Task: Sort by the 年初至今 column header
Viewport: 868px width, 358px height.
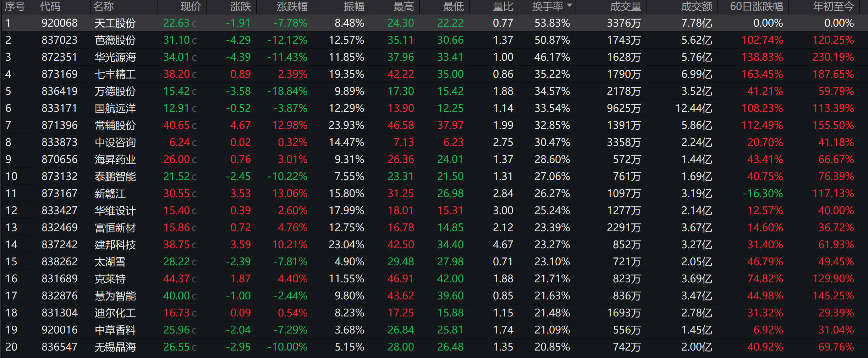Action: click(x=833, y=6)
